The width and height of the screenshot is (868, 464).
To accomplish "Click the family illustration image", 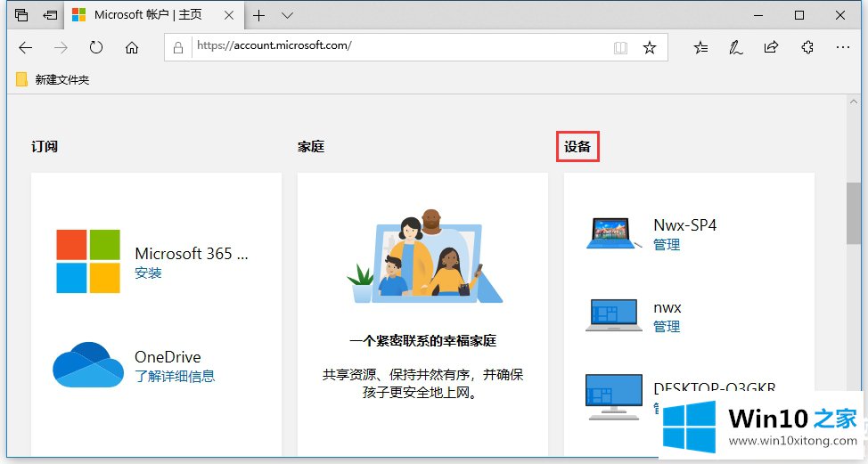I will tap(423, 256).
